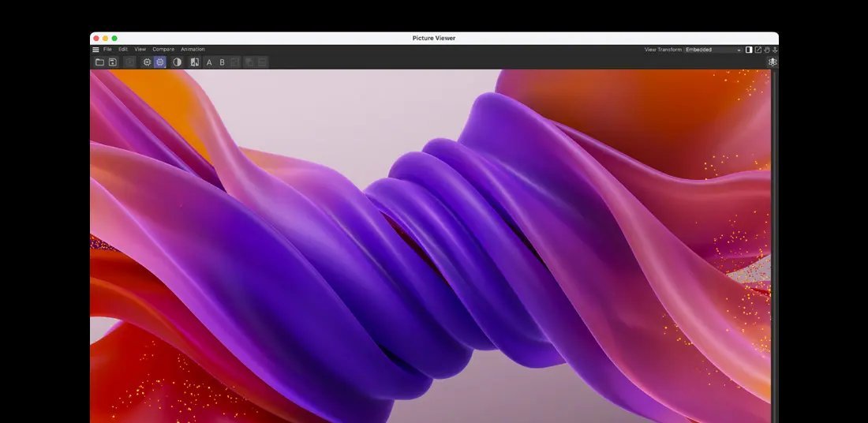The height and width of the screenshot is (423, 868).
Task: Select the hand pan icon
Action: pos(767,50)
